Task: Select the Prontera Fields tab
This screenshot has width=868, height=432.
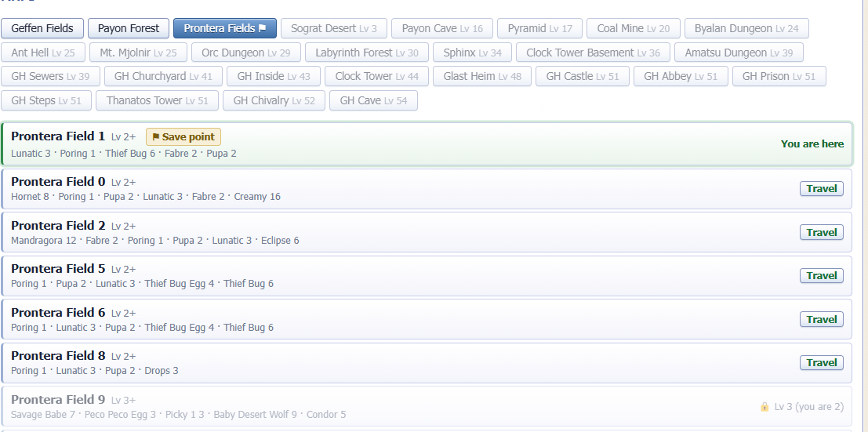Action: [225, 28]
